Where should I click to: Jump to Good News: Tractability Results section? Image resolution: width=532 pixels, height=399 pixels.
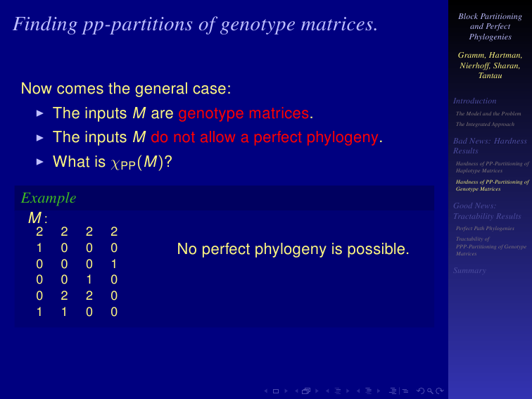click(487, 210)
